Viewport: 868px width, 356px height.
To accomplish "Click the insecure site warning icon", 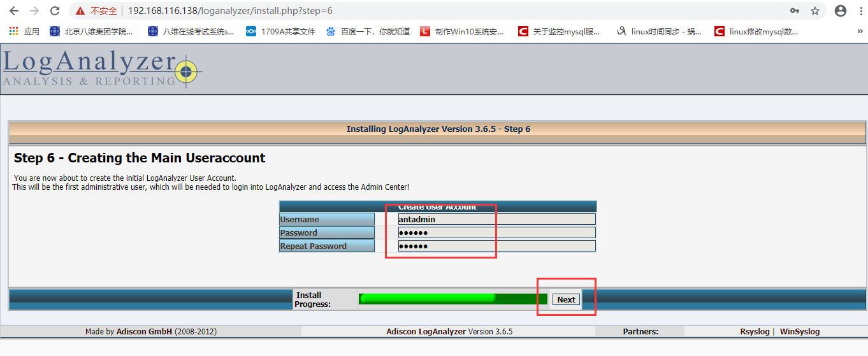I will [x=80, y=11].
